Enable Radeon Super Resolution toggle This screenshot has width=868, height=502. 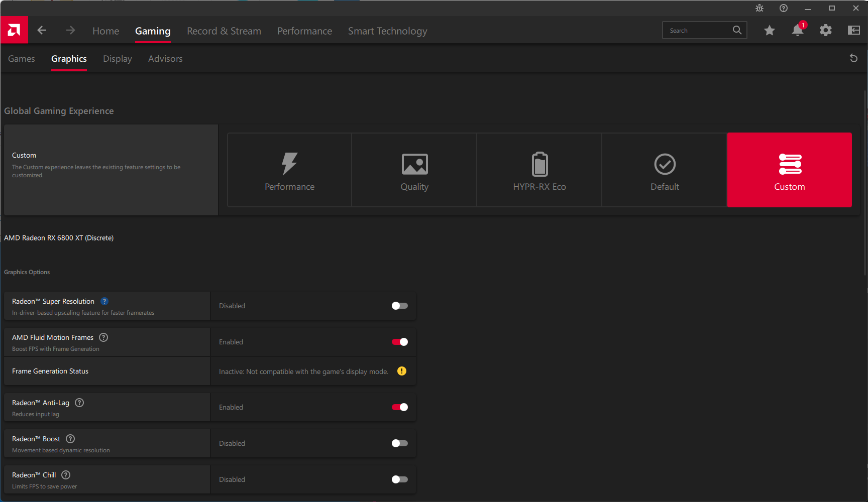point(400,306)
